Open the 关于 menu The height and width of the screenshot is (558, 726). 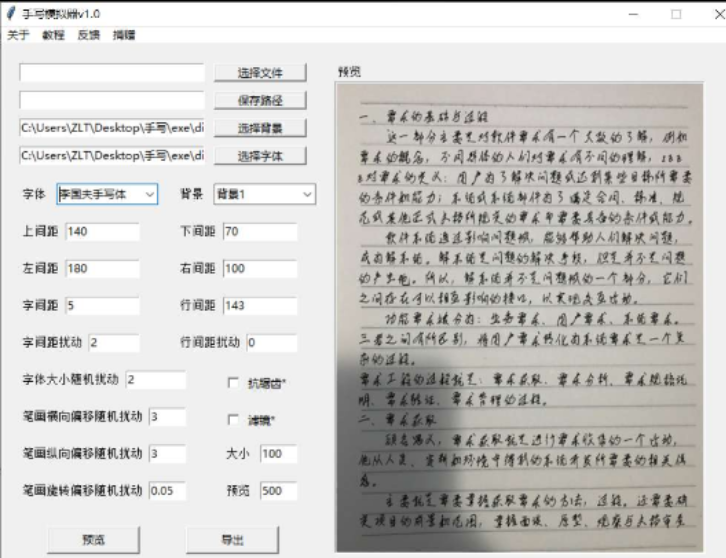pyautogui.click(x=18, y=35)
